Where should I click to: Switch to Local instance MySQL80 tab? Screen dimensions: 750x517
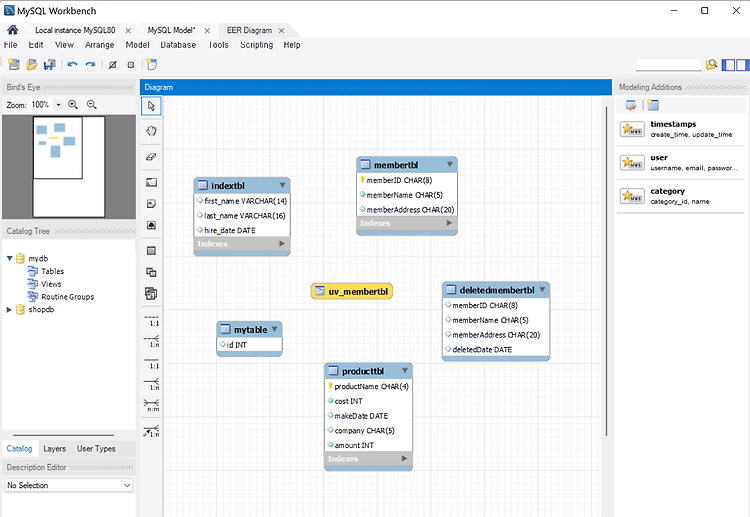[x=75, y=30]
